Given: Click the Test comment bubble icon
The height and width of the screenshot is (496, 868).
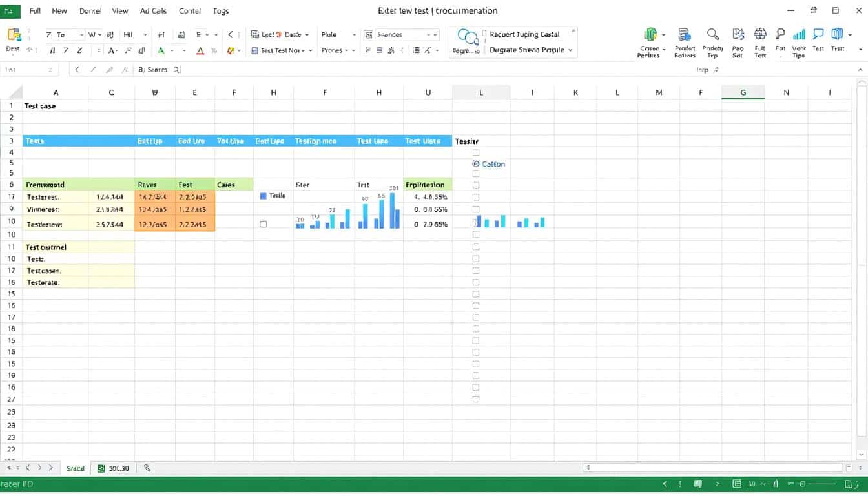Looking at the screenshot, I should tap(818, 34).
